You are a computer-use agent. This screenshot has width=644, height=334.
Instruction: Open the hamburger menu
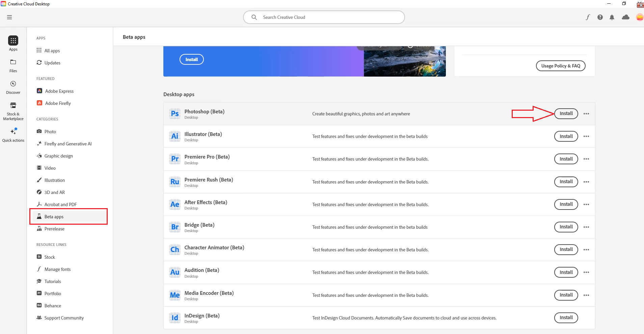[9, 17]
